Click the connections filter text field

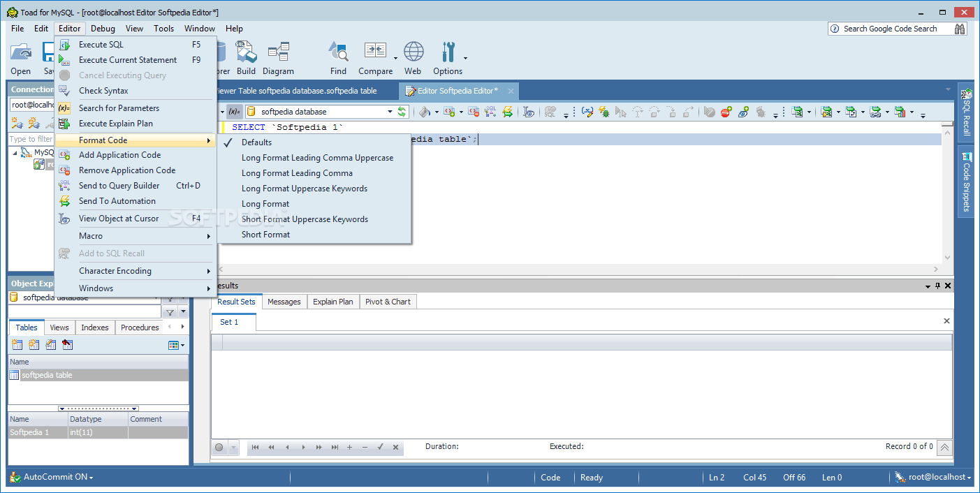click(x=31, y=139)
